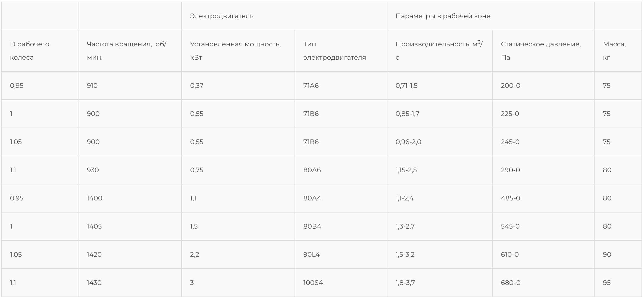The image size is (644, 299).
Task: Click the Электродвигатель header cell
Action: (222, 16)
